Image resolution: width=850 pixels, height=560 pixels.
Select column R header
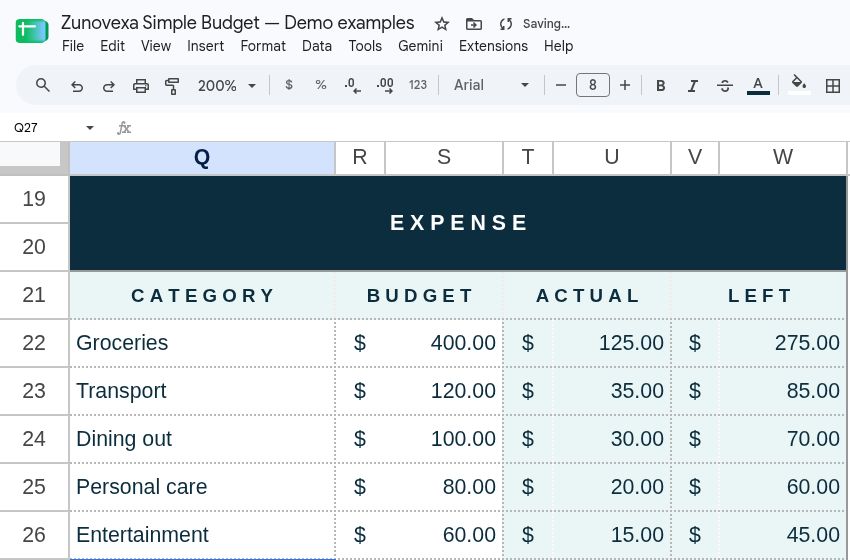coord(360,158)
